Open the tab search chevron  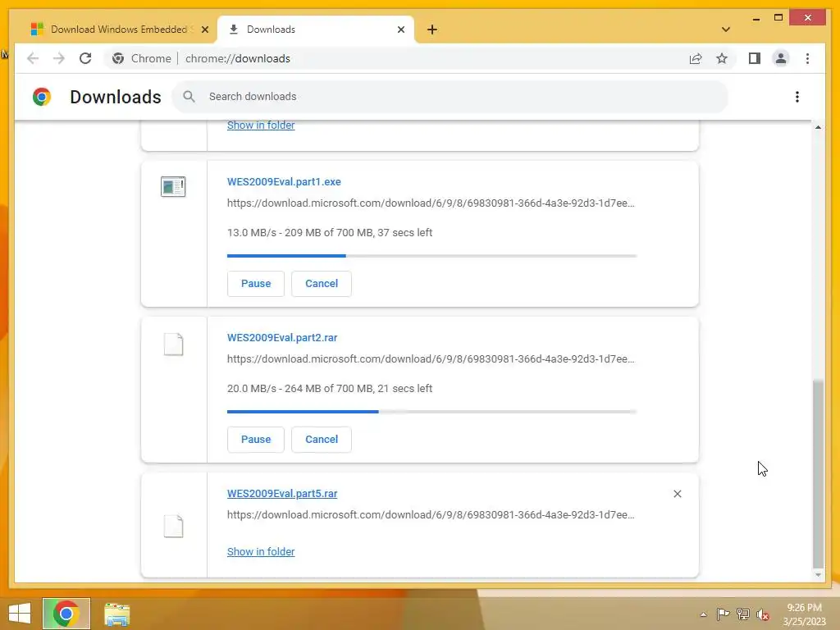tap(726, 30)
